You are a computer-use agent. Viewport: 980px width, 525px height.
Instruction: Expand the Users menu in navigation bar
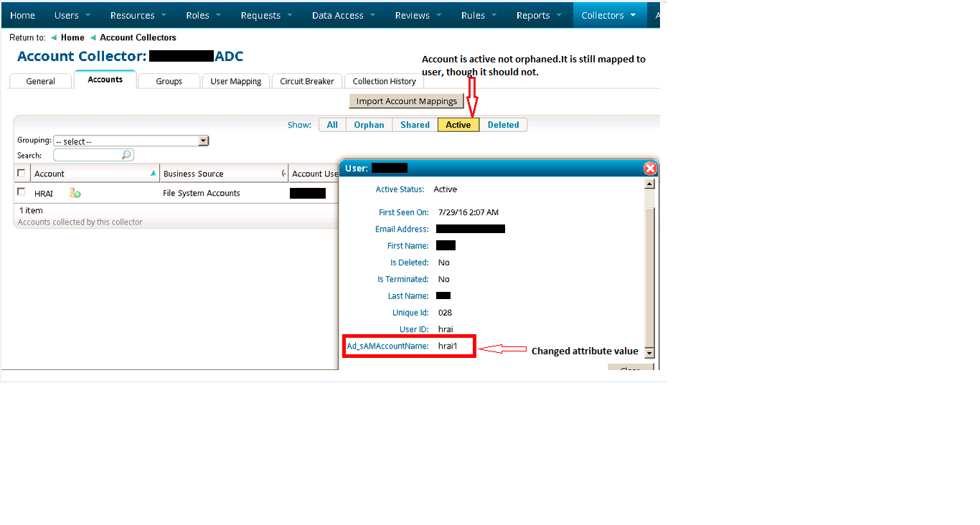click(x=72, y=15)
